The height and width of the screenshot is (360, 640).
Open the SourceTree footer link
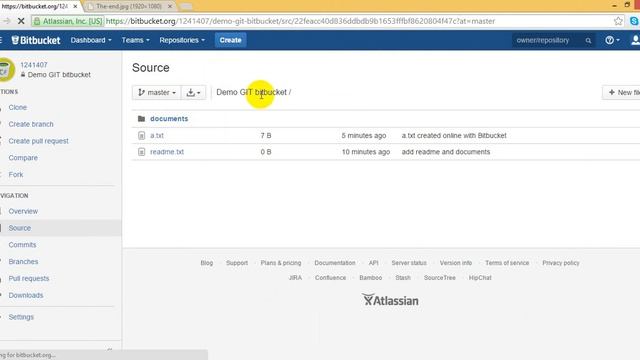440,278
